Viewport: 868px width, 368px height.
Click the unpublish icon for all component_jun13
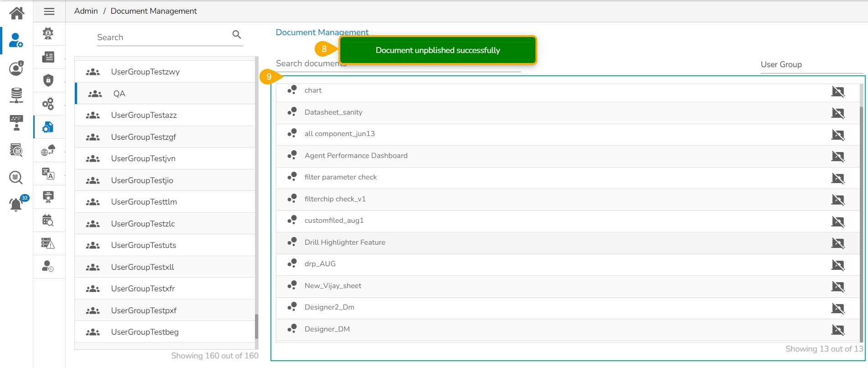838,135
